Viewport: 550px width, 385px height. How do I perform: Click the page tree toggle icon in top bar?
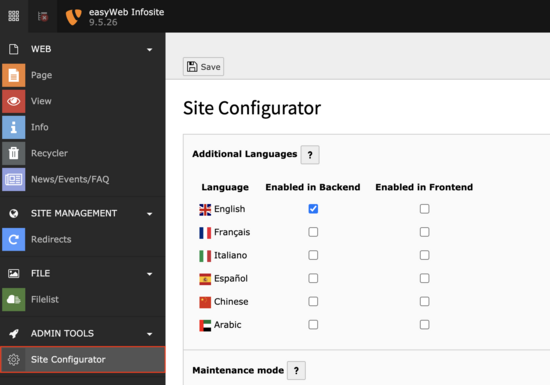43,16
